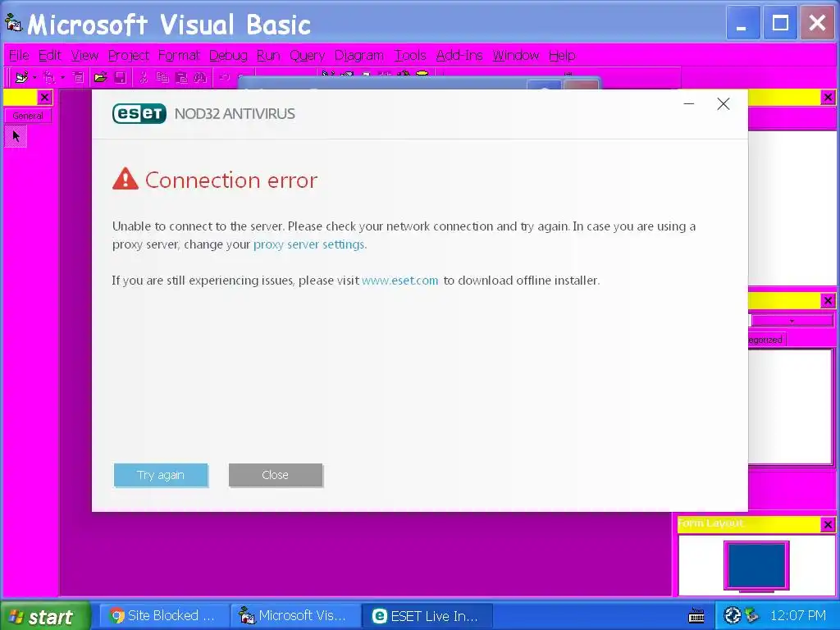Close the Project Explorer panel
This screenshot has height=630, width=840.
(828, 98)
